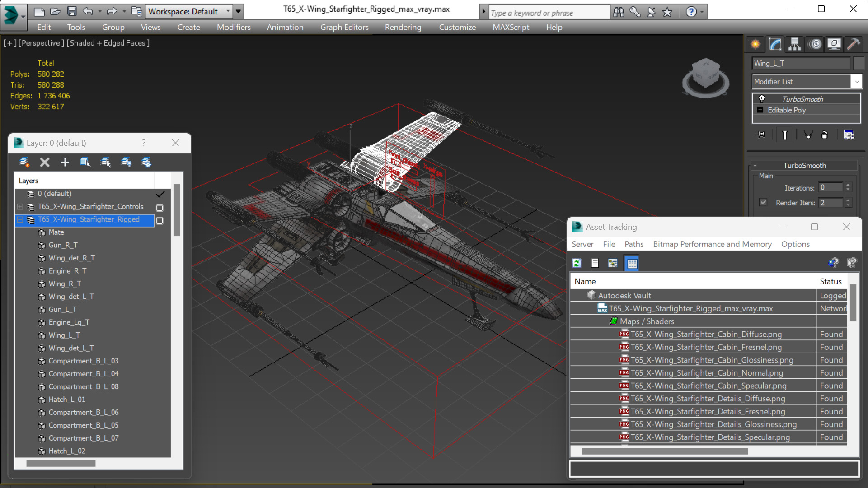Toggle current layer checkmark for 0 (default)
This screenshot has width=868, height=488.
(x=160, y=194)
